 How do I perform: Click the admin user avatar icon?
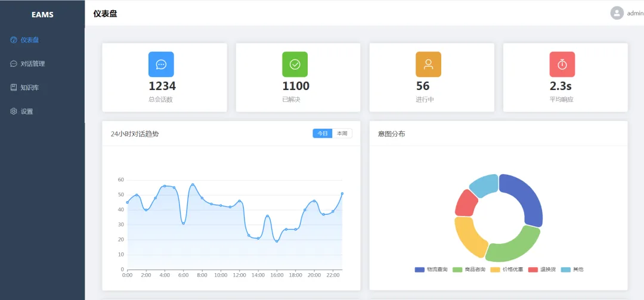coord(617,13)
